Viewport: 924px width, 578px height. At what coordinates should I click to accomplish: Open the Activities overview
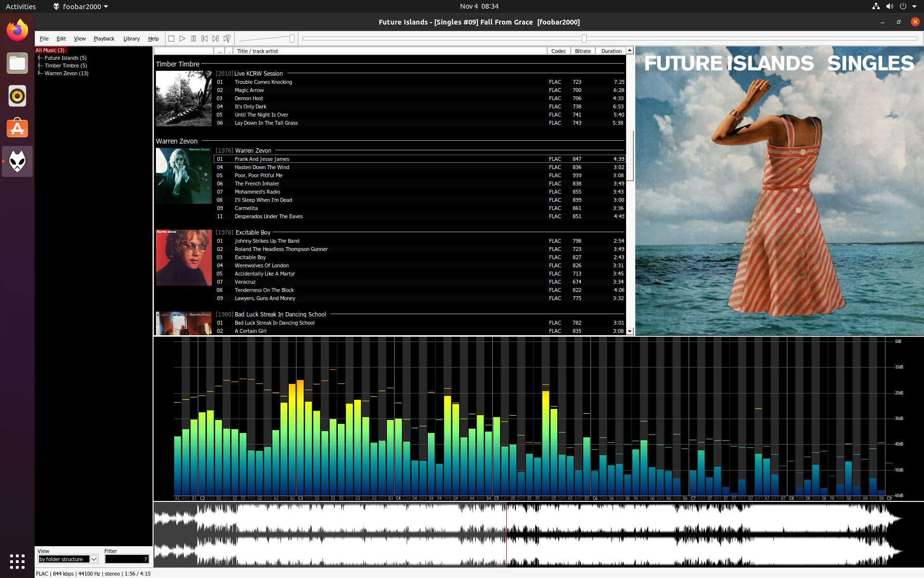coord(21,6)
